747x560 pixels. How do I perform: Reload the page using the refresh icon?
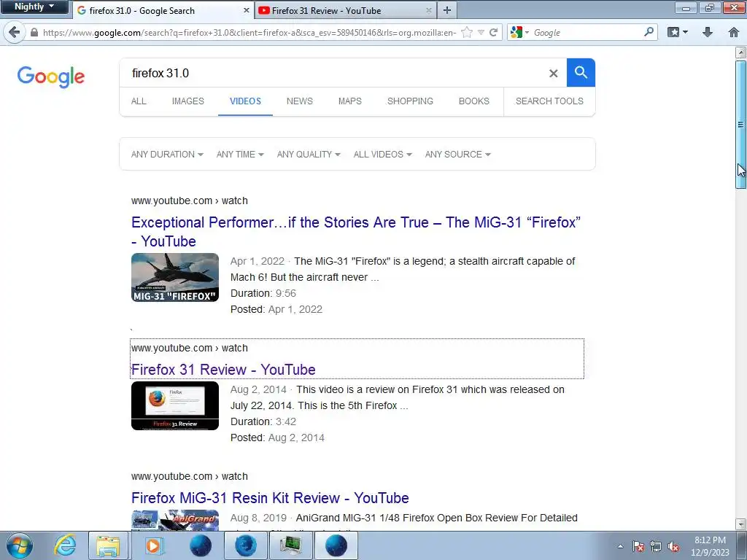coord(494,32)
